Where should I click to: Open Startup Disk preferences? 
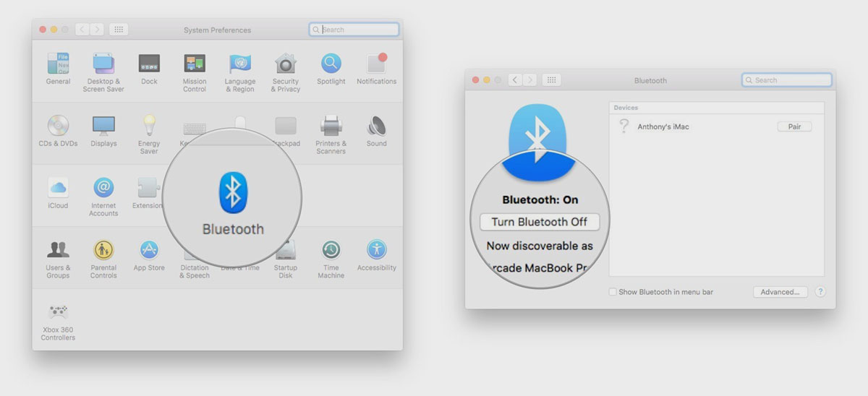click(x=286, y=259)
